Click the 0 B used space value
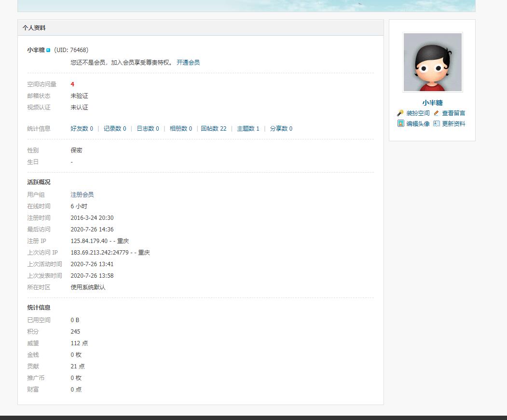Viewport: 507px width, 420px height. tap(75, 320)
